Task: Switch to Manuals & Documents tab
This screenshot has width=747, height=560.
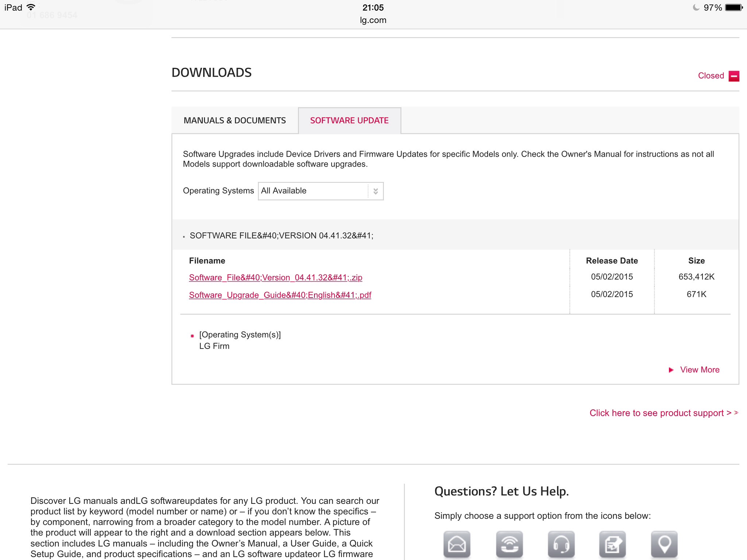Action: coord(235,121)
